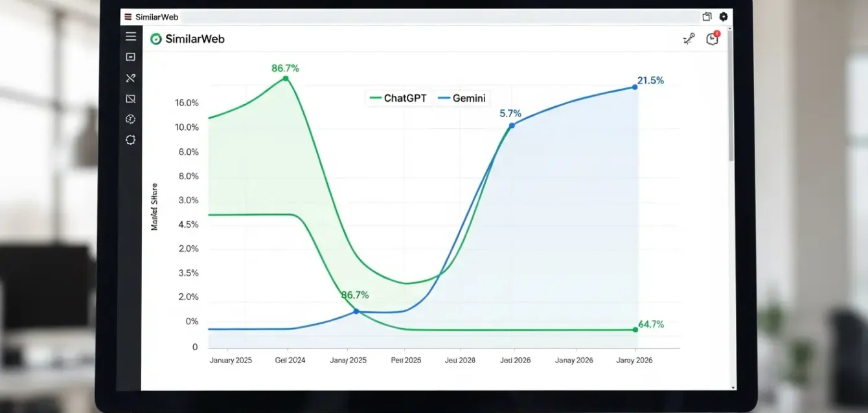
Task: Click the ChatGPT peak point at 86.7%
Action: (x=286, y=78)
